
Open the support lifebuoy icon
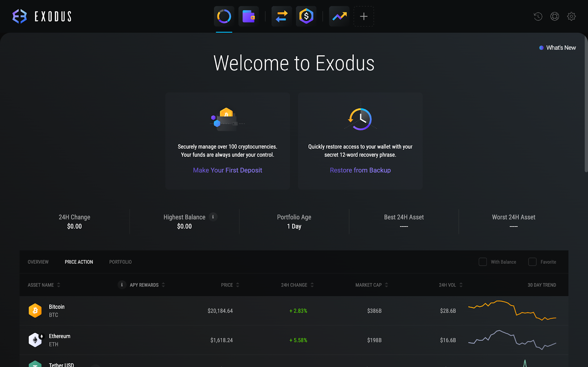point(555,17)
